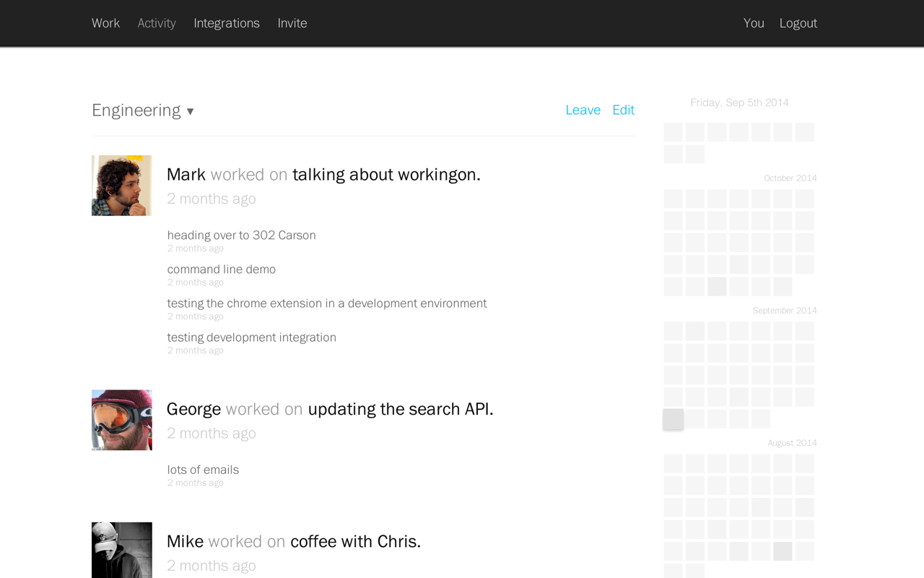This screenshot has height=578, width=924.
Task: Expand the Engineering team dropdown arrow
Action: click(x=191, y=111)
